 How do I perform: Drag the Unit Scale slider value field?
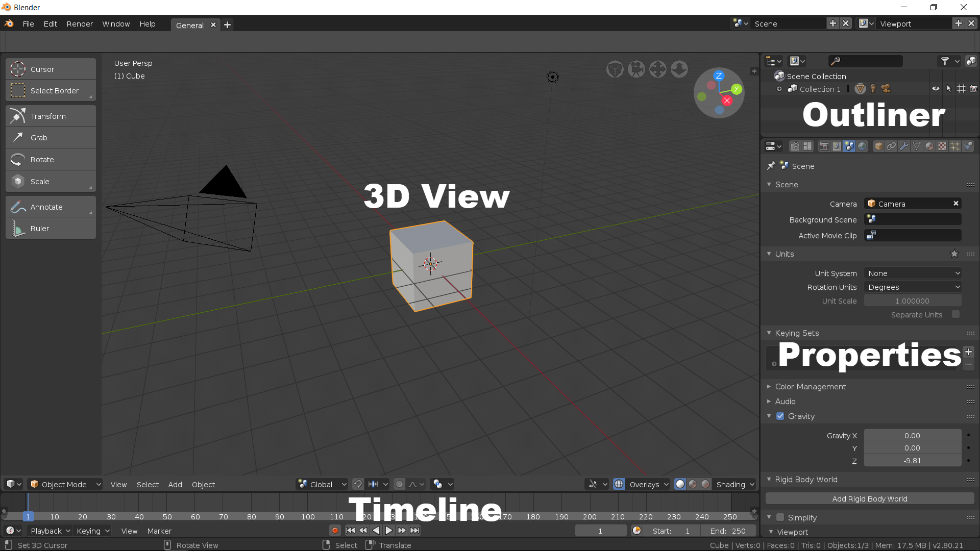pyautogui.click(x=913, y=300)
